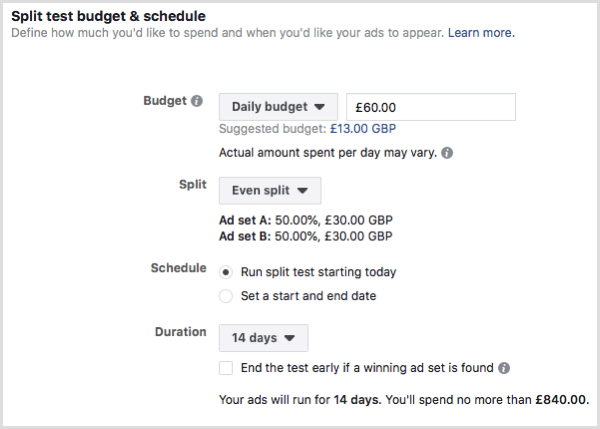Apply the suggested £13.00 GBP budget
Screen dimensions: 600x429
click(363, 129)
